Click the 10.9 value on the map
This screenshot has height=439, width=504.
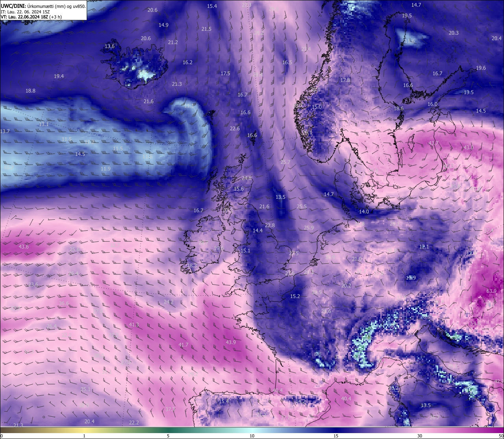(x=411, y=278)
